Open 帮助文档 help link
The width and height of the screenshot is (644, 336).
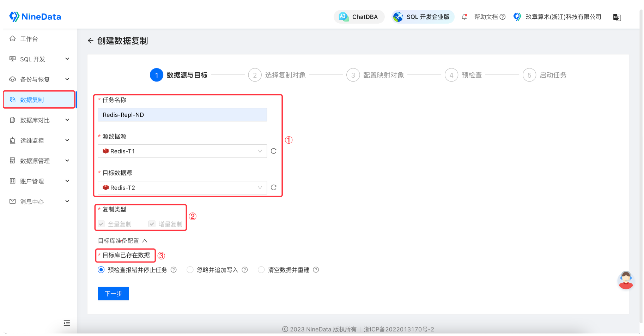pos(490,17)
